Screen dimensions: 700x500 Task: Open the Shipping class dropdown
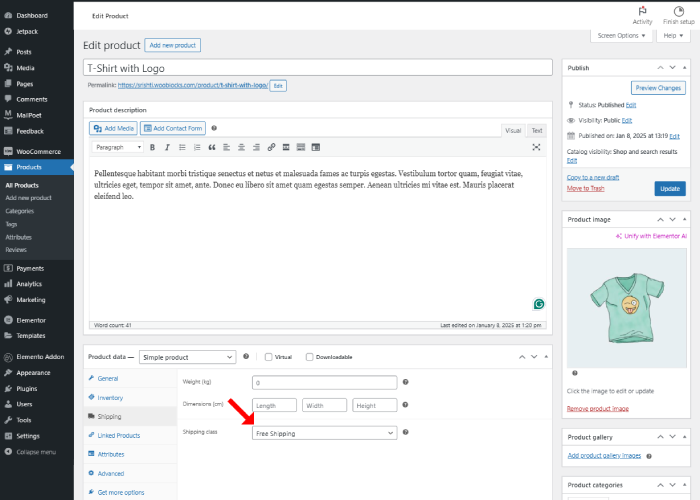(x=324, y=433)
